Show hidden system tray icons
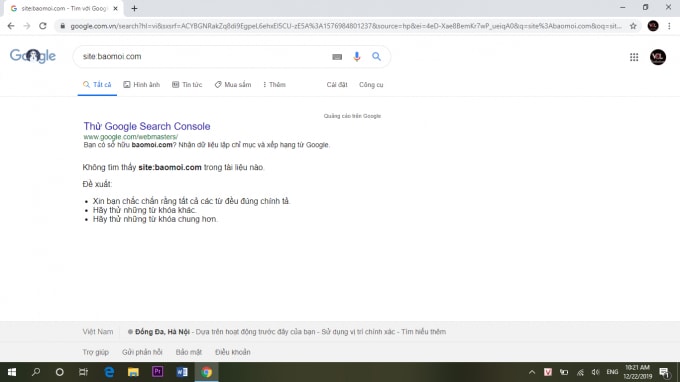The image size is (680, 382). [532, 372]
